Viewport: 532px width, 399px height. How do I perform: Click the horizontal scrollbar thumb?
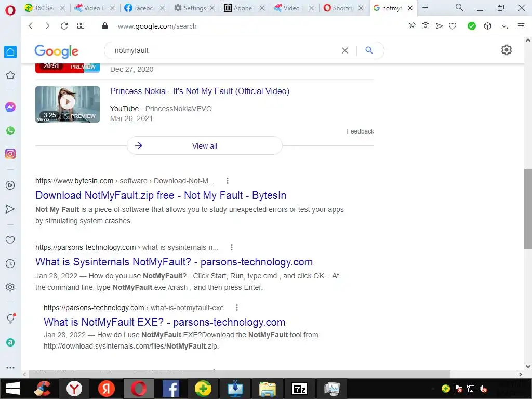[239, 374]
